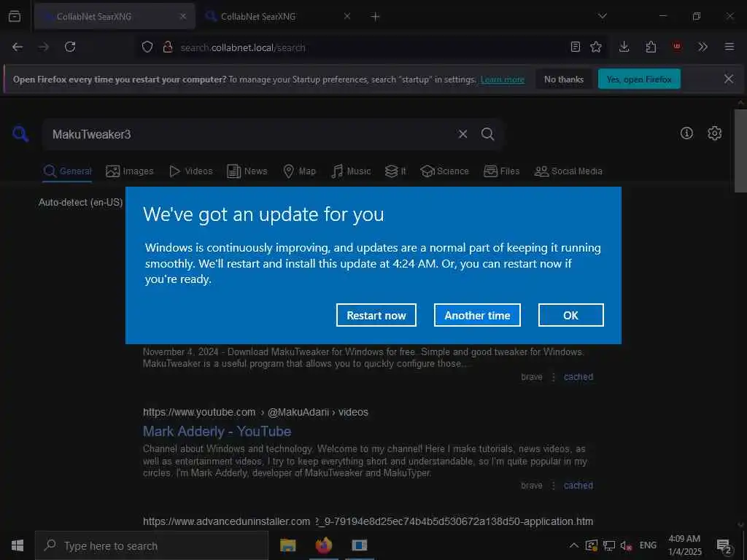Open the SearXNG about info icon
Image resolution: width=747 pixels, height=560 pixels.
(x=686, y=133)
